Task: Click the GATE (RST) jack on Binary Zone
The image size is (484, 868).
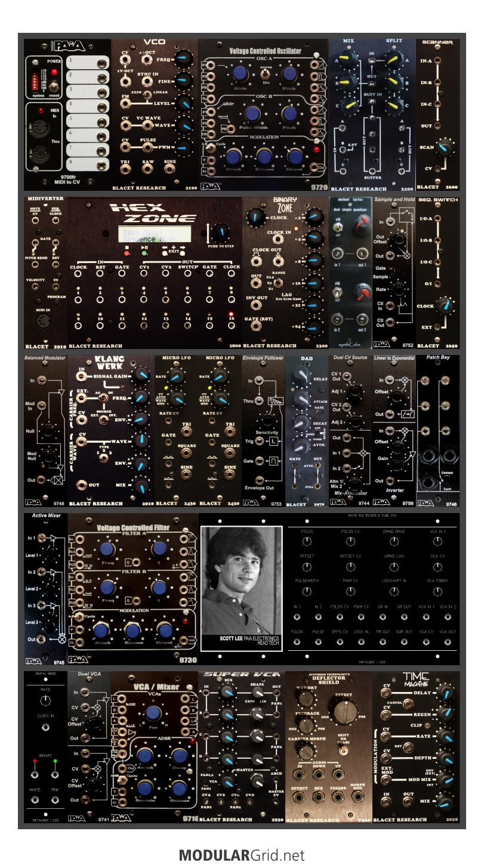Action: pyautogui.click(x=257, y=327)
